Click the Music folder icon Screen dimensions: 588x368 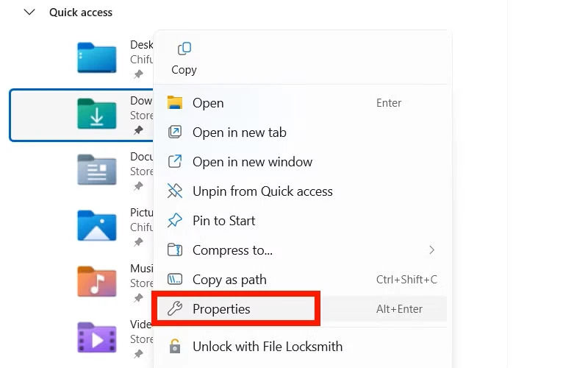[96, 280]
